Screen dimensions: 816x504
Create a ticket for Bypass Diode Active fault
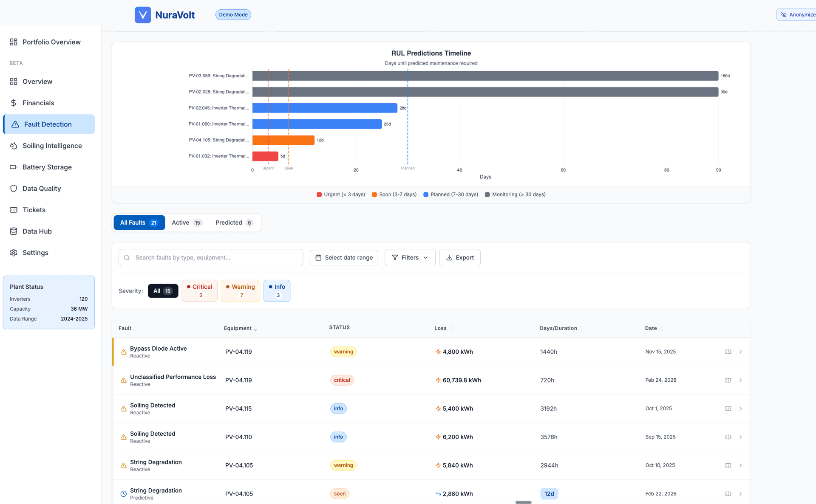click(728, 352)
